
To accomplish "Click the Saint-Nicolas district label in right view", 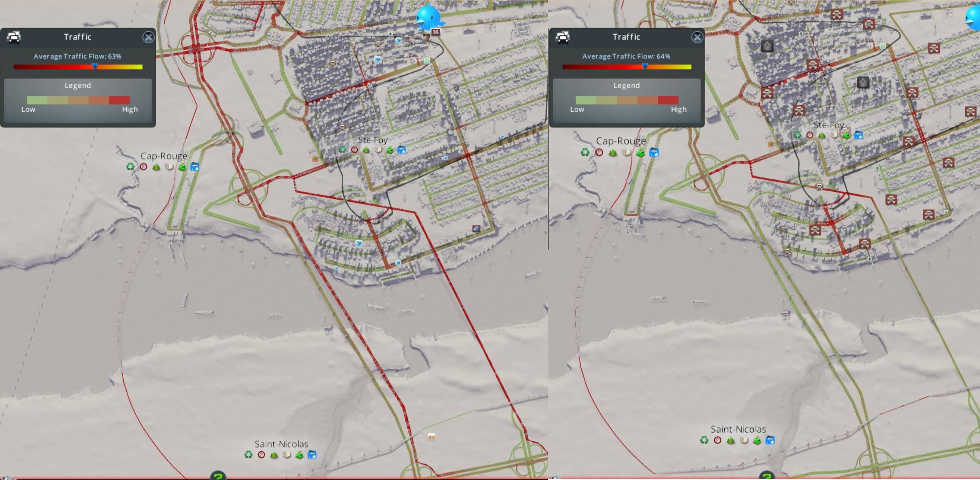I will point(738,429).
